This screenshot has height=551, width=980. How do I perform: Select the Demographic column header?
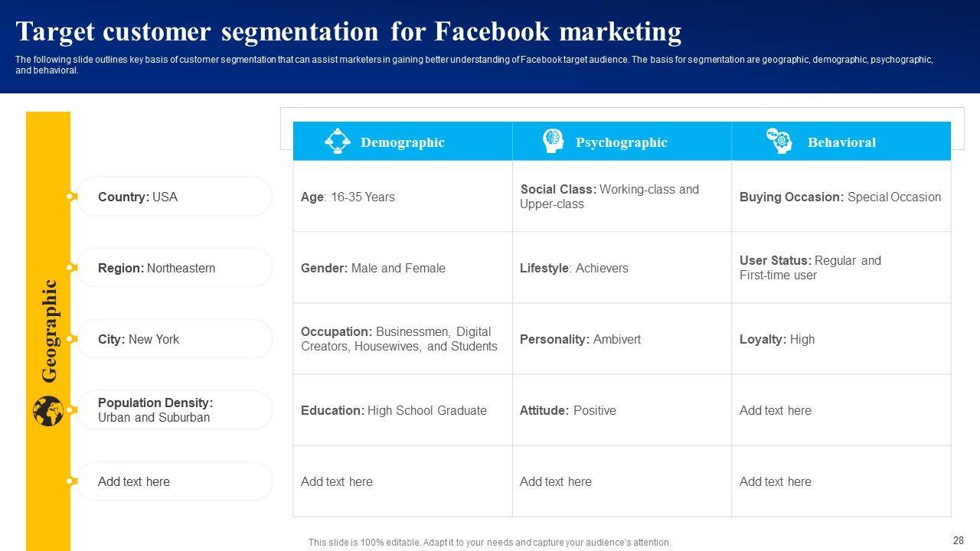(x=402, y=142)
